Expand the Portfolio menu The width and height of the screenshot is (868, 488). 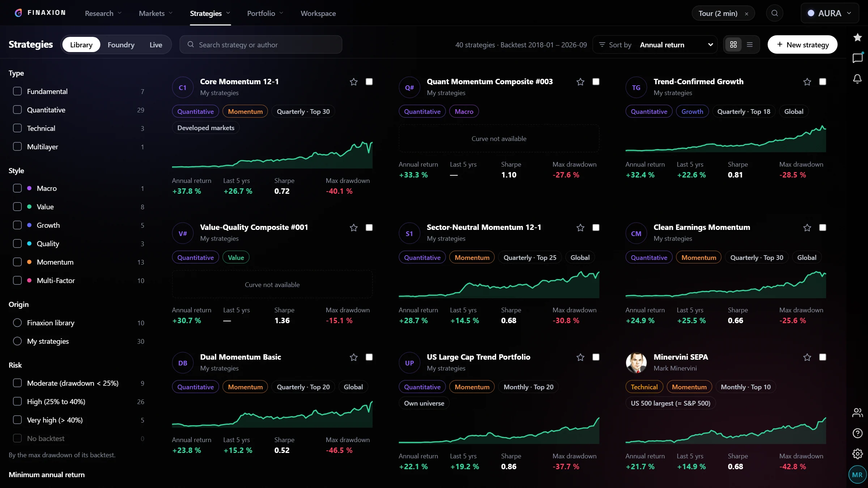(265, 13)
